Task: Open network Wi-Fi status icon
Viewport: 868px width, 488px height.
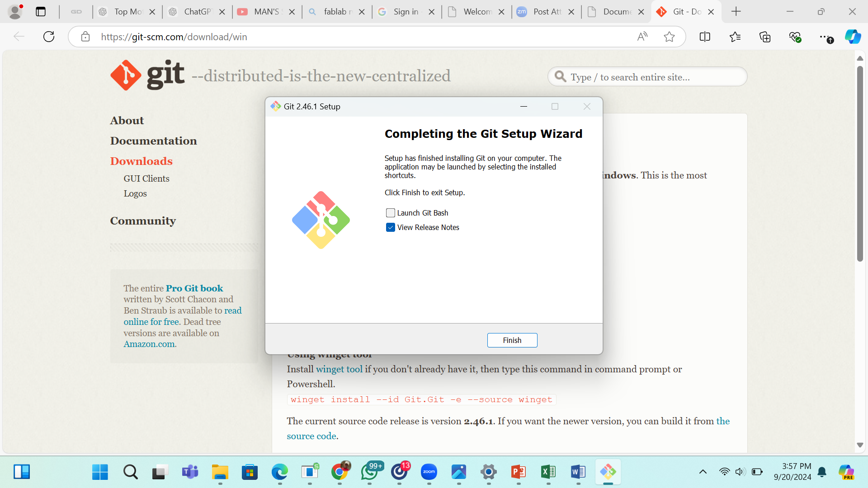Action: click(724, 472)
